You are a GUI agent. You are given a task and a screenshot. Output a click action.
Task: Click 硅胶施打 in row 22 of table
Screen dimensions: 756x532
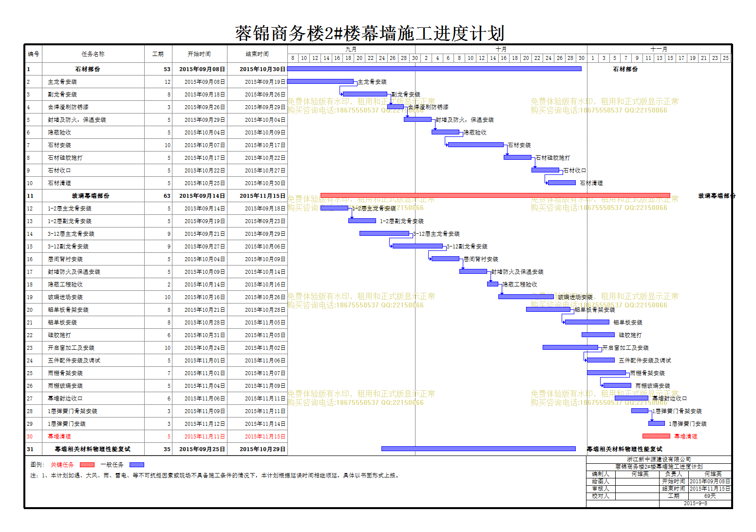coord(59,335)
